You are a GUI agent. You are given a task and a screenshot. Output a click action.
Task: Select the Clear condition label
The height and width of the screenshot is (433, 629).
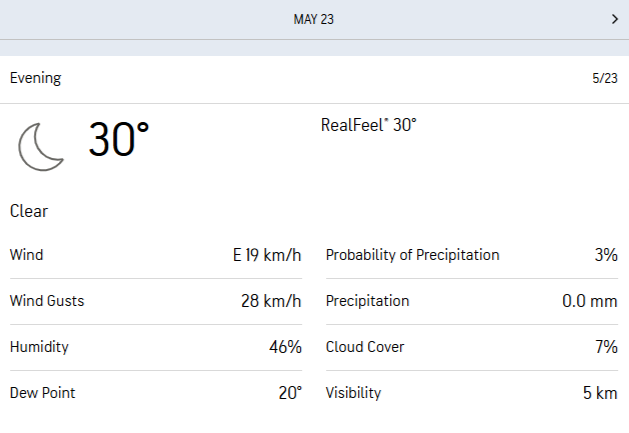tap(29, 211)
